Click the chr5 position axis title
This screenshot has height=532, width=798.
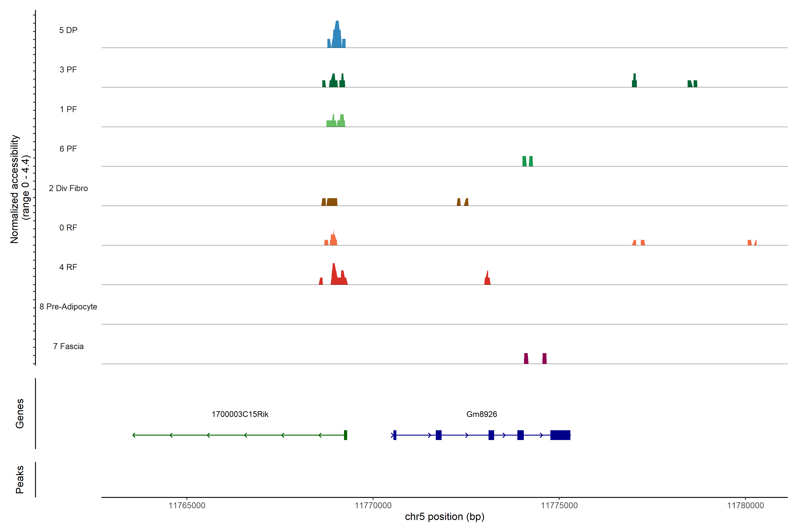coord(444,517)
